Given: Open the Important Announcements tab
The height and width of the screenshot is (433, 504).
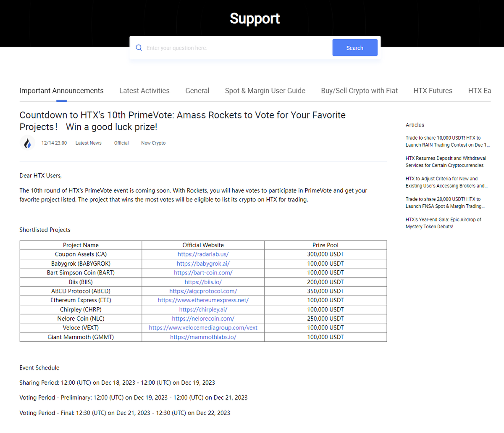Looking at the screenshot, I should click(61, 91).
